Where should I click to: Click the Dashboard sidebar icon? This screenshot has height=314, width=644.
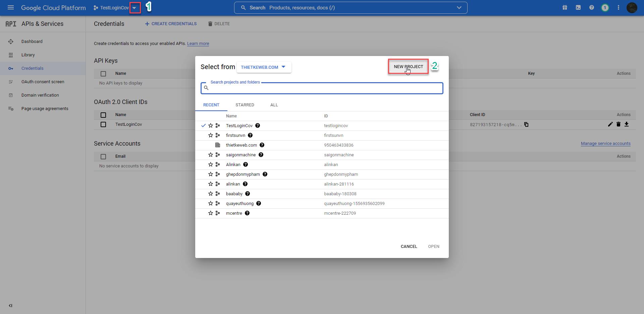pyautogui.click(x=11, y=42)
